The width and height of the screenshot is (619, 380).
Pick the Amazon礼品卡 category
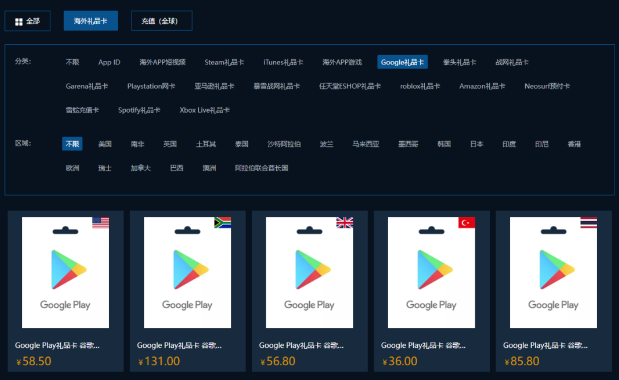pyautogui.click(x=482, y=86)
